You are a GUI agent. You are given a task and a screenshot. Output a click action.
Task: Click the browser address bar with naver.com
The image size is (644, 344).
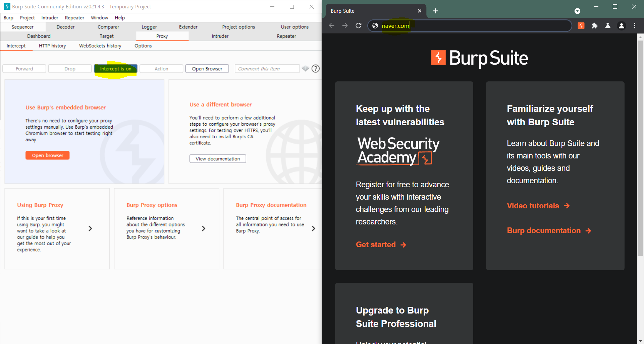[x=470, y=26]
